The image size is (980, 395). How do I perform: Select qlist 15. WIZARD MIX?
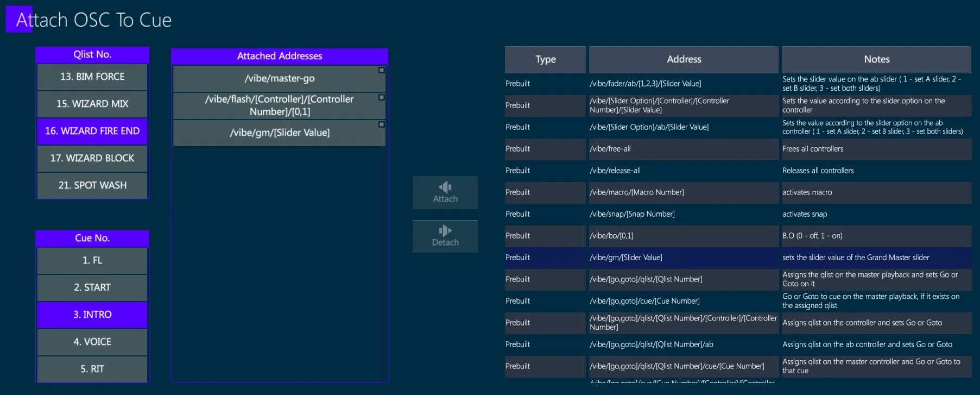pyautogui.click(x=92, y=104)
